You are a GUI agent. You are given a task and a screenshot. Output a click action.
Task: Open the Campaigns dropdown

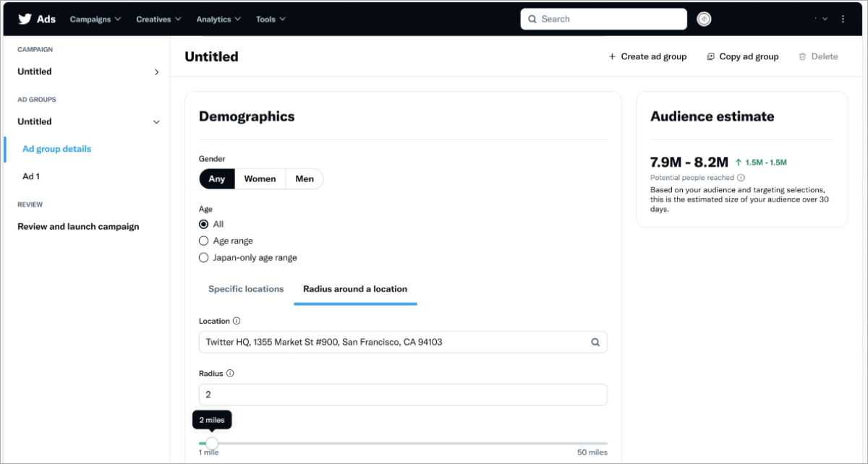click(x=95, y=19)
